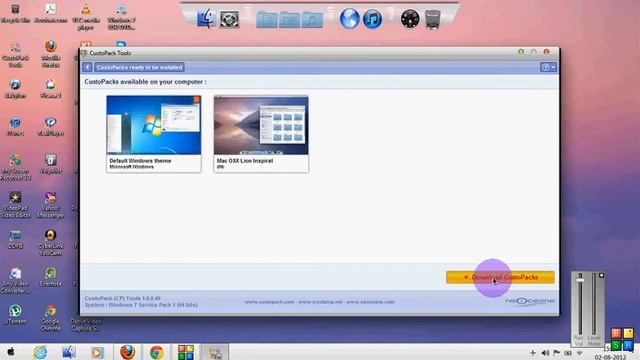Open Debut Video Capture desktop shortcut

(x=86, y=324)
